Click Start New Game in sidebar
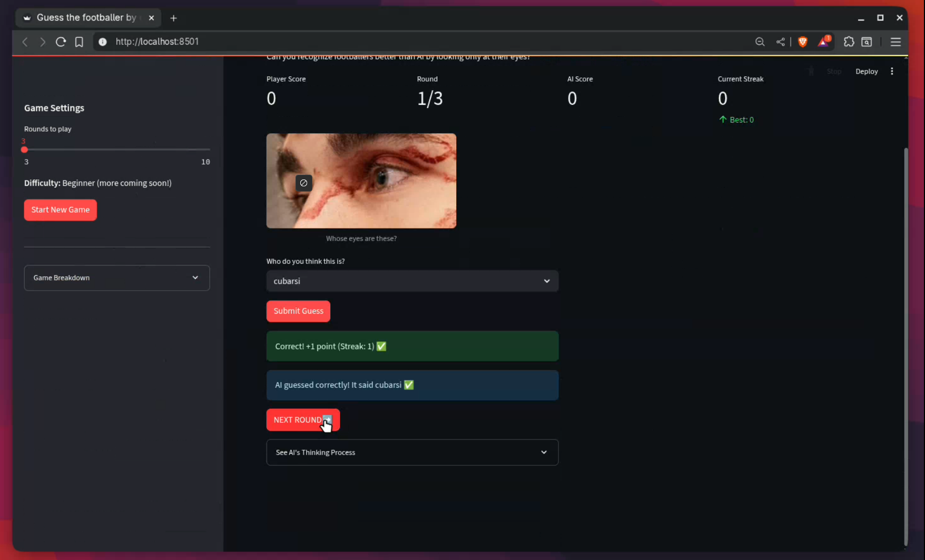The height and width of the screenshot is (560, 925). coord(61,210)
